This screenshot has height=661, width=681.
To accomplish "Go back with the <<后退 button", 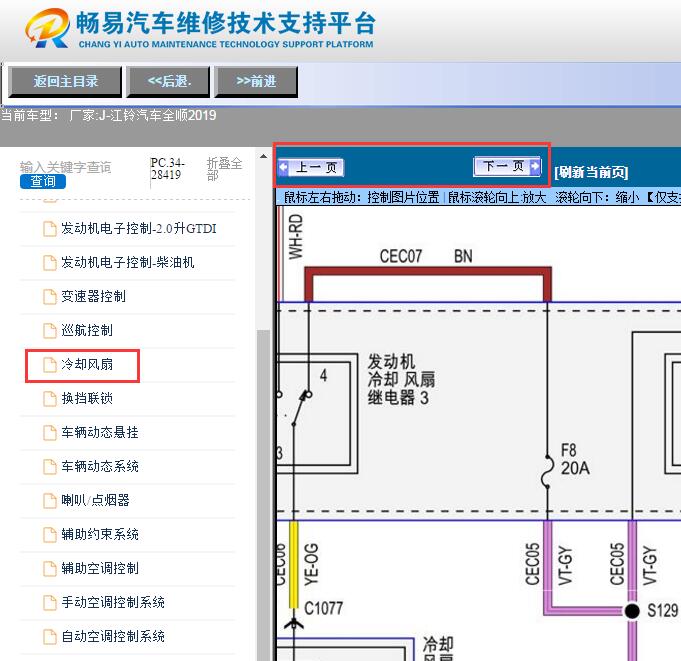I will coord(169,81).
